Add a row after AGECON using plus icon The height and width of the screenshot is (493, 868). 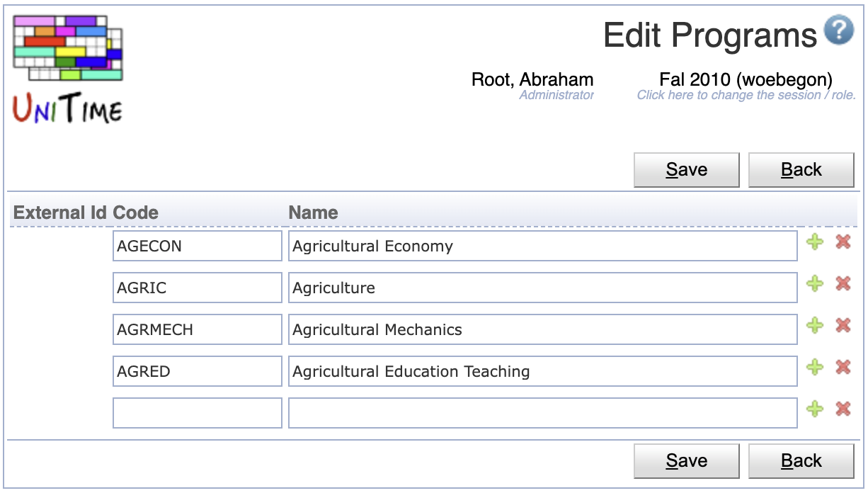tap(816, 242)
